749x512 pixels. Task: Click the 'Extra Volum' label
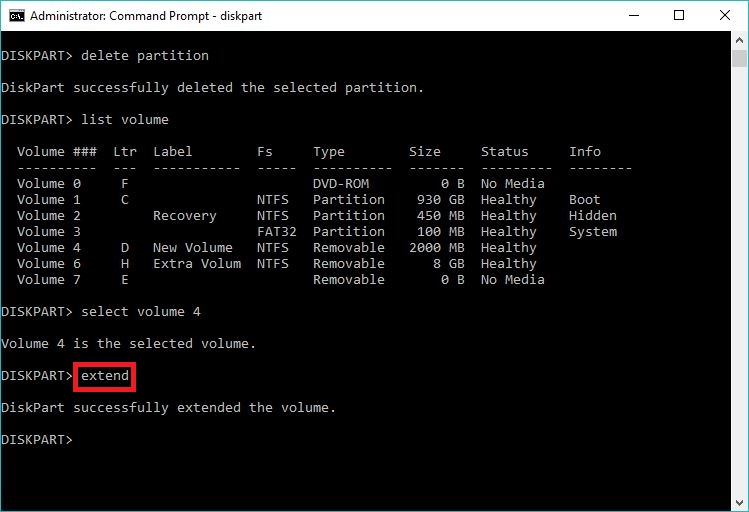pyautogui.click(x=197, y=264)
